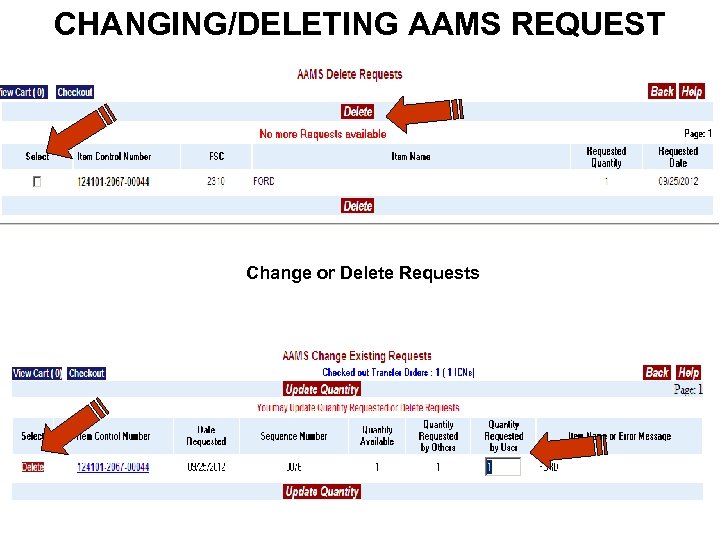Viewport: 720px width, 540px height.
Task: Click the No more Requests available message
Action: tap(322, 134)
